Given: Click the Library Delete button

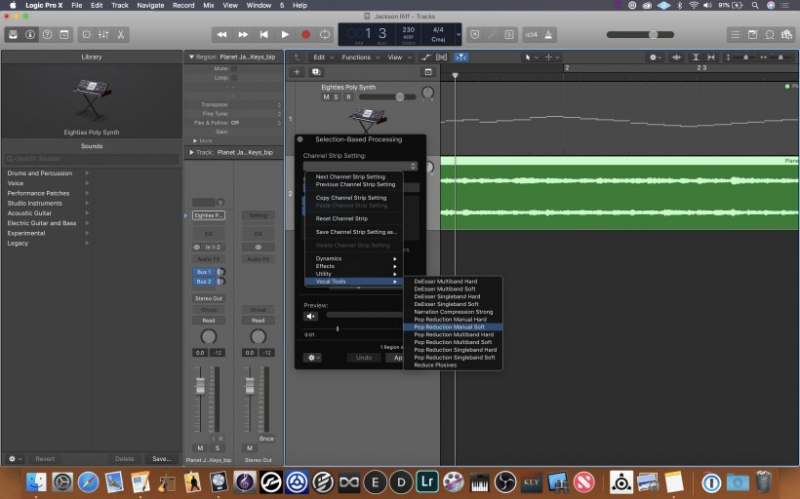Looking at the screenshot, I should 124,459.
